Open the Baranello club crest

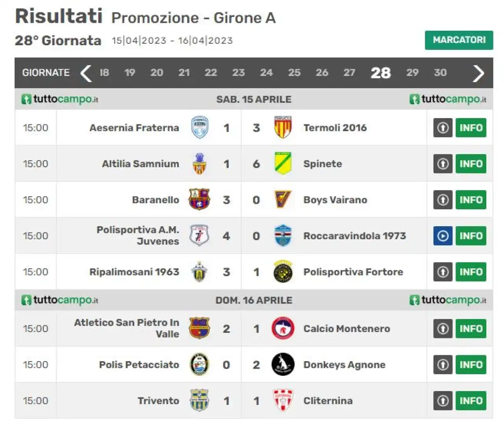click(x=199, y=199)
